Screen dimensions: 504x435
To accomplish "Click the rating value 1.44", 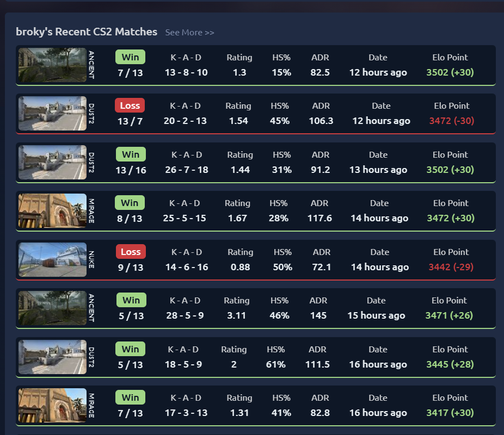I will click(240, 170).
